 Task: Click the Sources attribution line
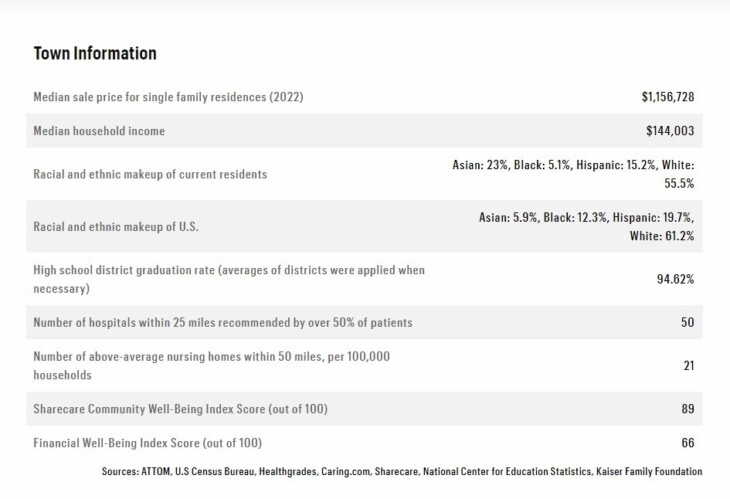pos(402,471)
